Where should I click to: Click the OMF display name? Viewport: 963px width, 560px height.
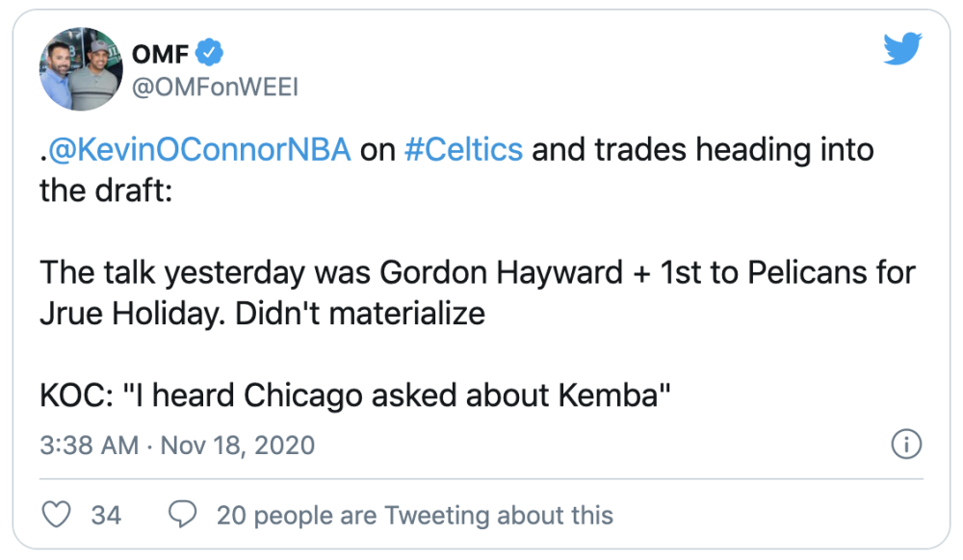point(160,52)
